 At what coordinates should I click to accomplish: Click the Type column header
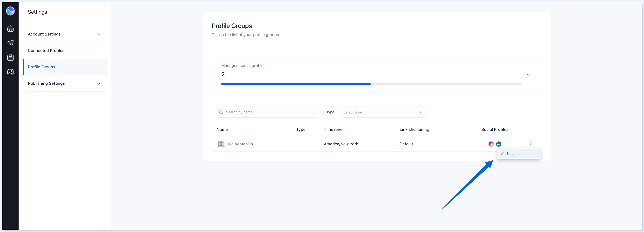click(x=301, y=130)
